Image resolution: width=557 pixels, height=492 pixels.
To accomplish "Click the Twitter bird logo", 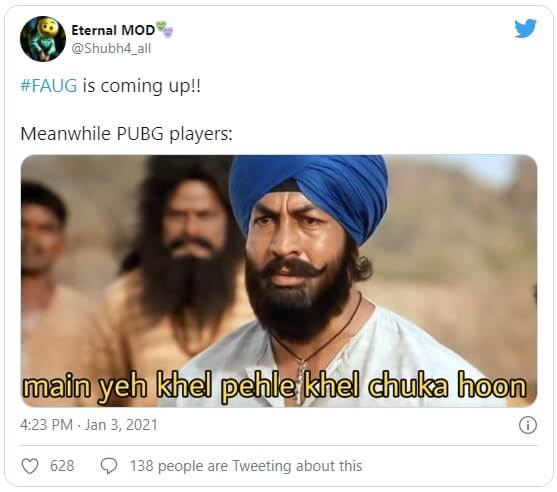I will (x=525, y=28).
